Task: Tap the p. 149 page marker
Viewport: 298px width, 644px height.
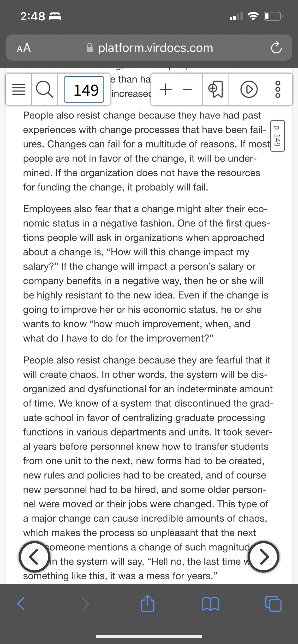Action: click(277, 136)
